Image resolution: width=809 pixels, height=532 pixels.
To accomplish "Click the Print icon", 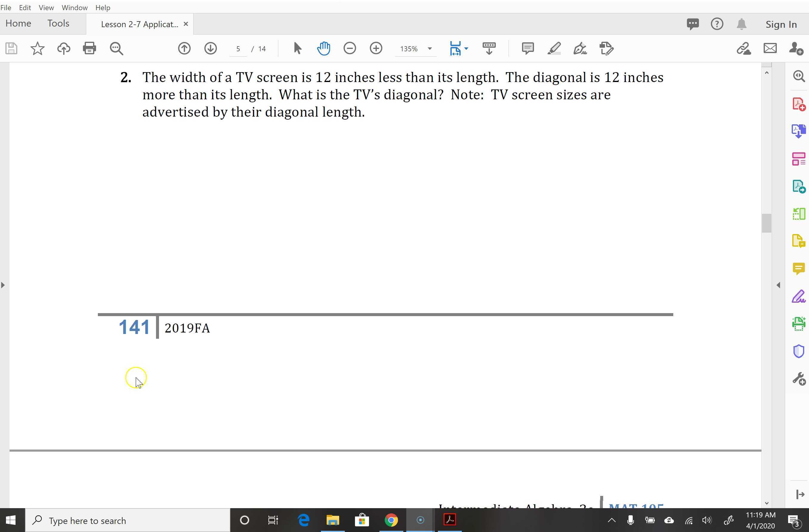I will pos(89,48).
